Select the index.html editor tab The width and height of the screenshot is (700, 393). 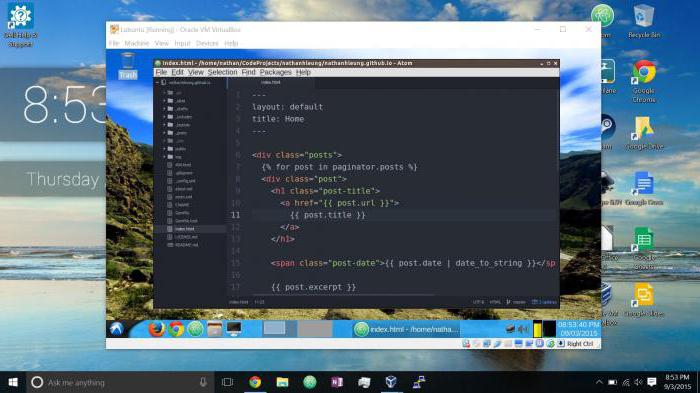(x=271, y=83)
